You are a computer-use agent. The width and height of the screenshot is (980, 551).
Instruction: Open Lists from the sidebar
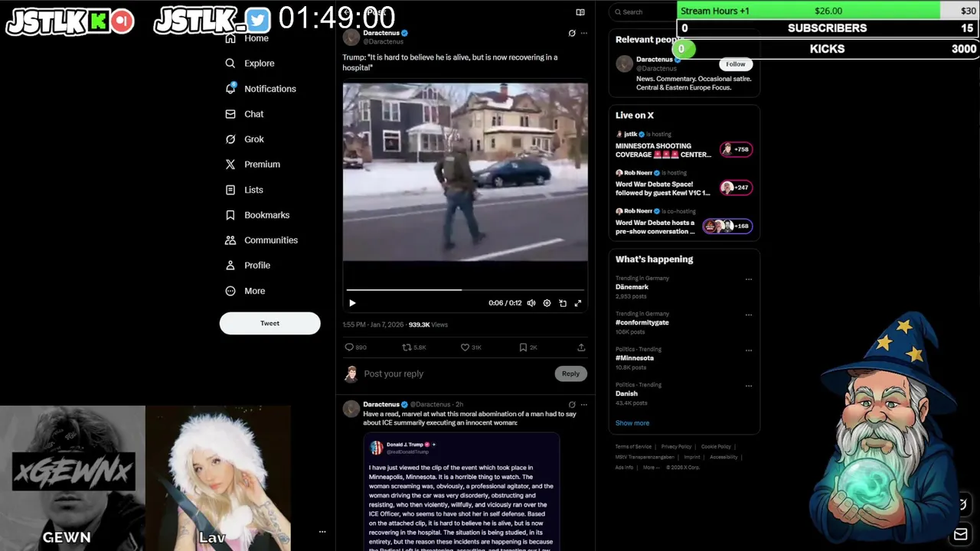tap(244, 190)
